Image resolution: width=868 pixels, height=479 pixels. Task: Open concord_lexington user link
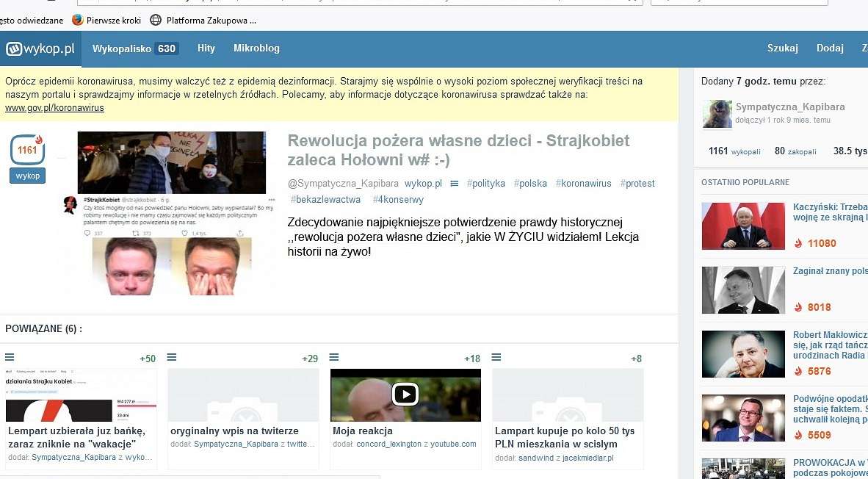(389, 444)
